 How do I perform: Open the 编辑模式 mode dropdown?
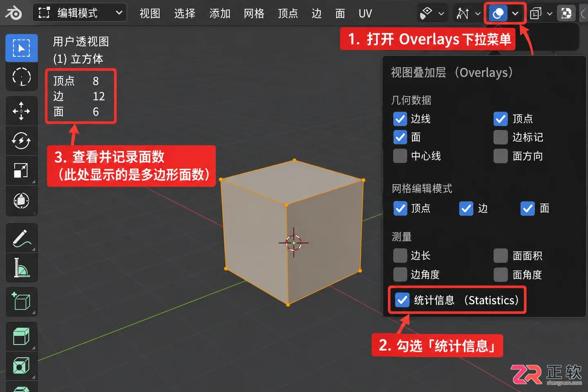[80, 13]
